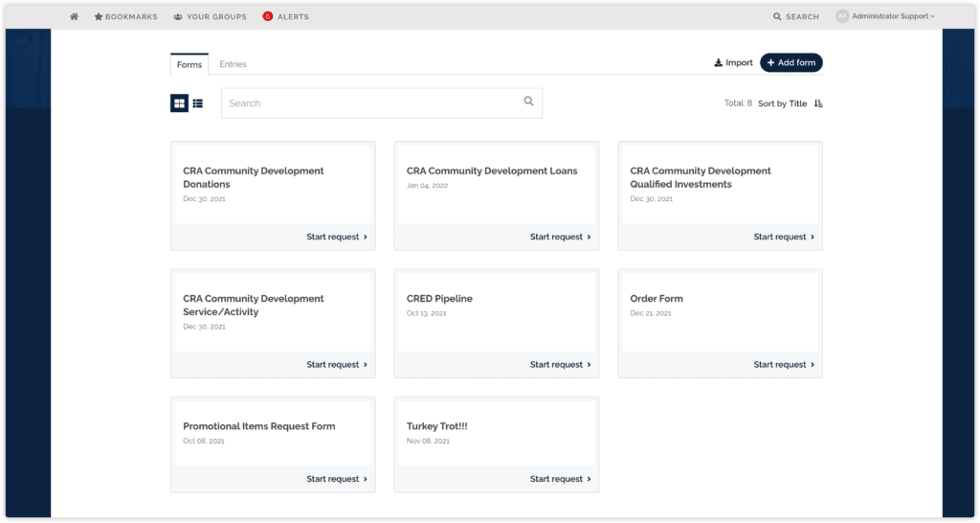Open the CRED Pipeline form title
Screen dimensions: 980x523
(439, 299)
